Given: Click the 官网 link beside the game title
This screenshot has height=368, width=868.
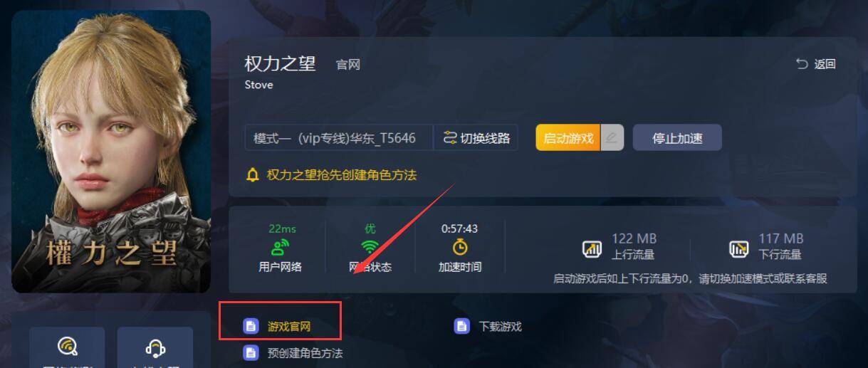Looking at the screenshot, I should coord(348,65).
